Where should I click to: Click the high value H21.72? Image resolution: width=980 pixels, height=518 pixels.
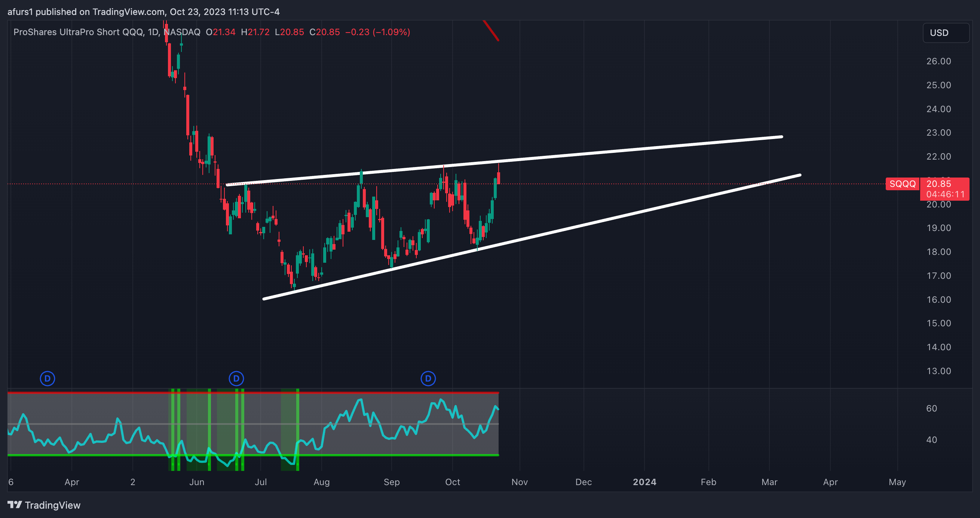point(255,32)
